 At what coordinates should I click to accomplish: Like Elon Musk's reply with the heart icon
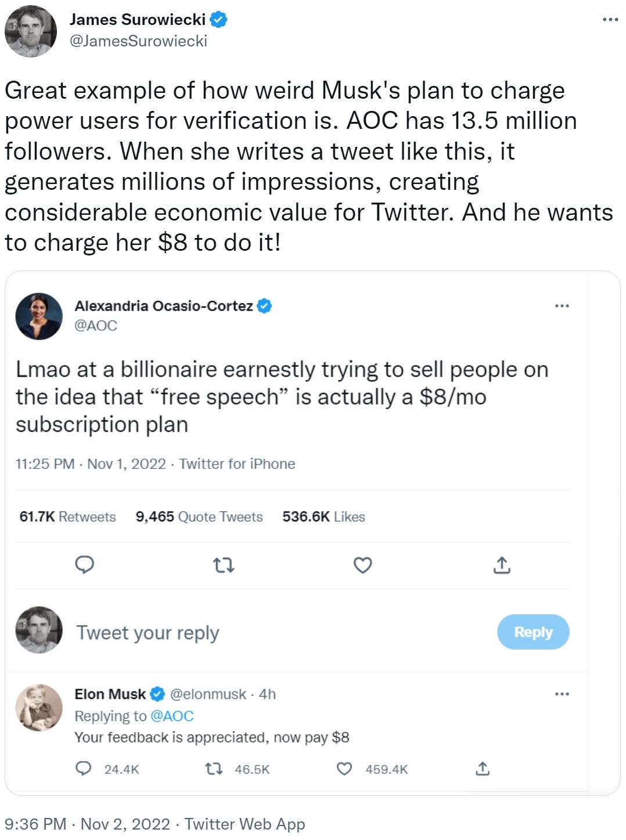tap(344, 769)
